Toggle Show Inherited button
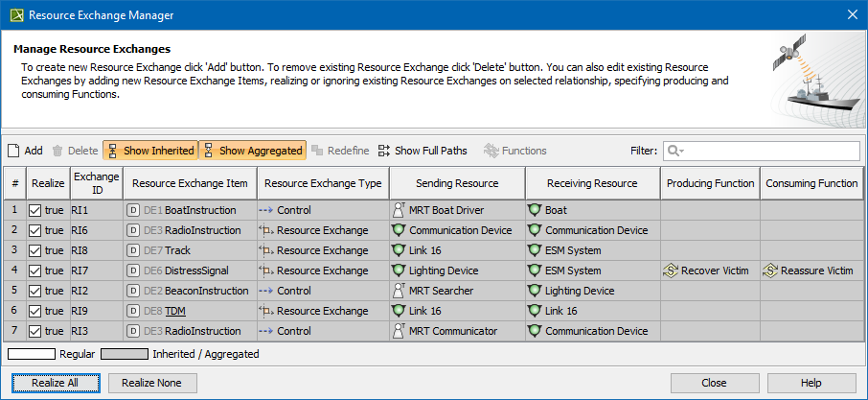The height and width of the screenshot is (400, 868). click(149, 151)
